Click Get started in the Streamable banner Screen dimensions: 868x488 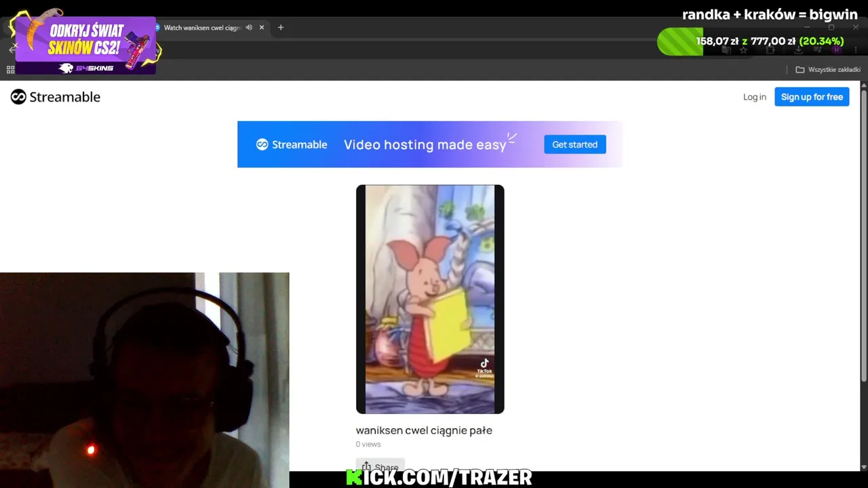click(x=574, y=144)
